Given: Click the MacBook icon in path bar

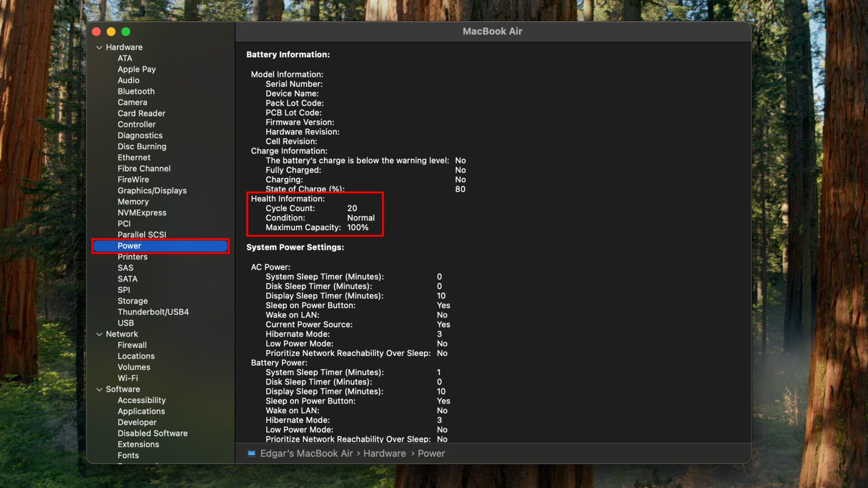Looking at the screenshot, I should (x=251, y=453).
